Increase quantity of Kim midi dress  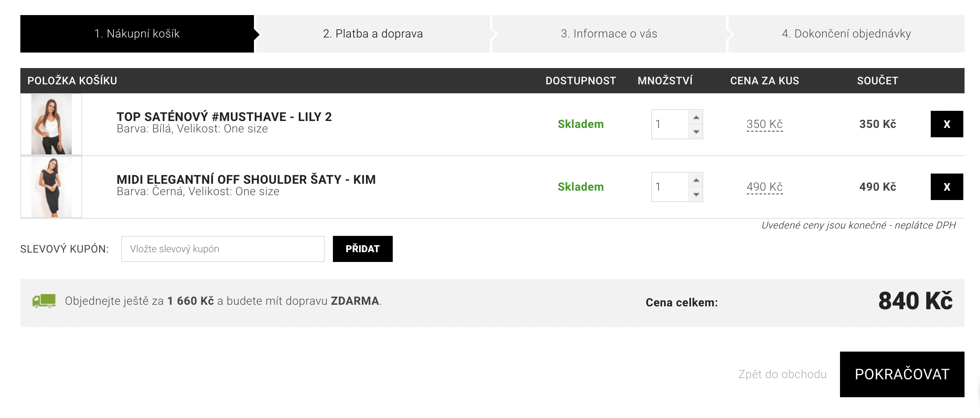coord(696,180)
